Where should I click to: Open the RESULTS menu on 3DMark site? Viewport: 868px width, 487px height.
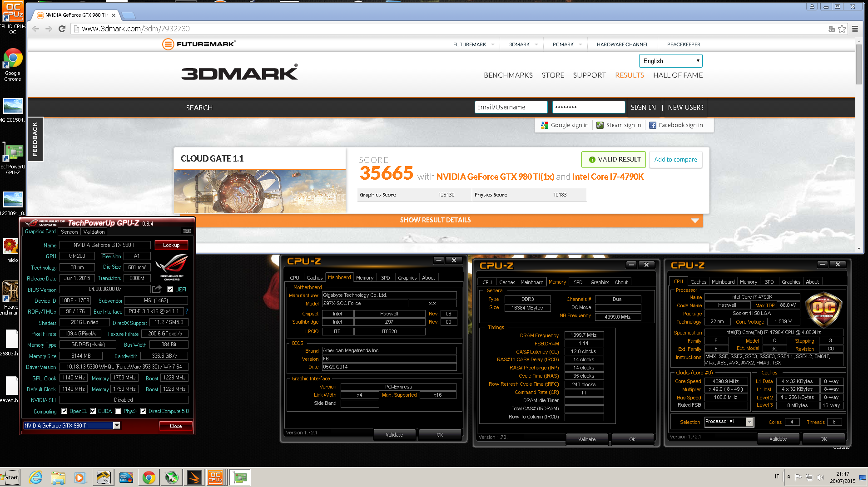pos(629,75)
